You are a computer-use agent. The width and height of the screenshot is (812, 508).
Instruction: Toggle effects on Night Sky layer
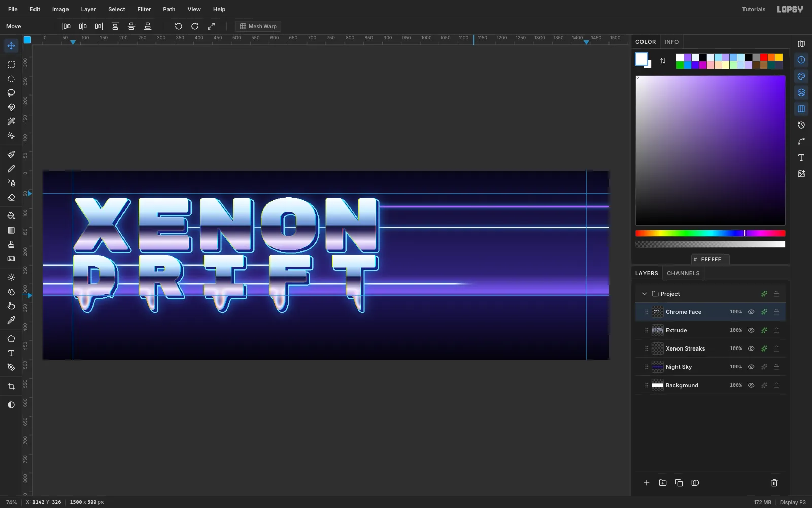[764, 367]
